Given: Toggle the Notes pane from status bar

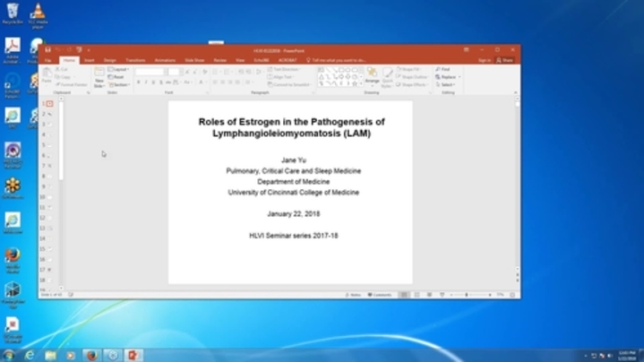Looking at the screenshot, I should pos(353,295).
